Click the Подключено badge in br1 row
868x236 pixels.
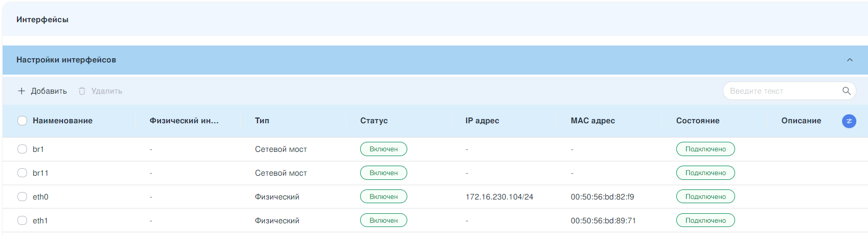(705, 149)
